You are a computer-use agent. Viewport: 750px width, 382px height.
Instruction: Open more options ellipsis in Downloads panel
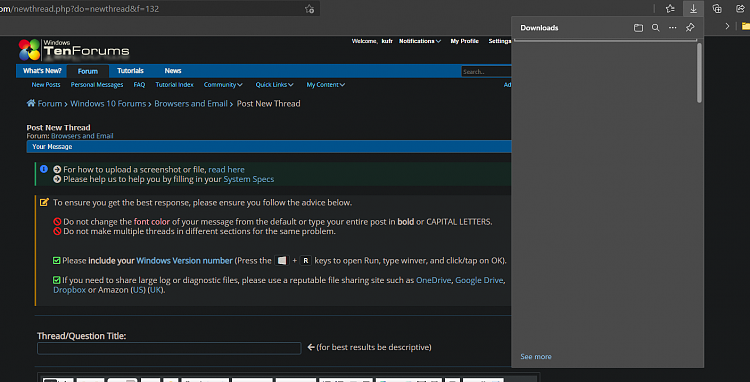[673, 28]
